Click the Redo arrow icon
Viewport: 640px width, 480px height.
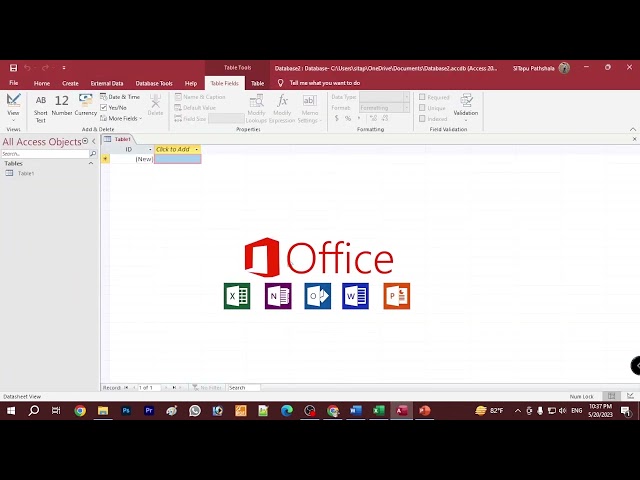click(x=45, y=68)
